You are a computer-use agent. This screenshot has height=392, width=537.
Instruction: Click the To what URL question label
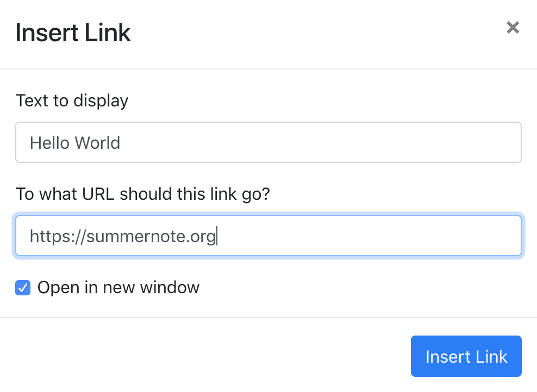pyautogui.click(x=143, y=194)
